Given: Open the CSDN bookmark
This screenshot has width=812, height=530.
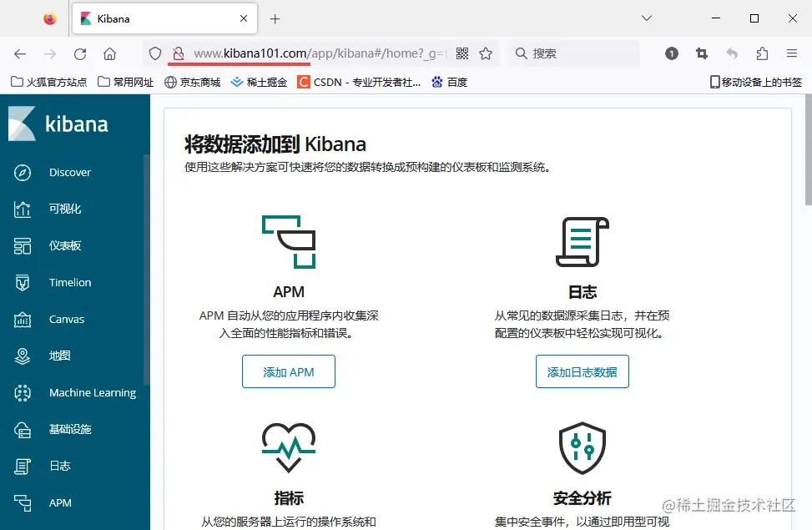Looking at the screenshot, I should click(x=359, y=83).
